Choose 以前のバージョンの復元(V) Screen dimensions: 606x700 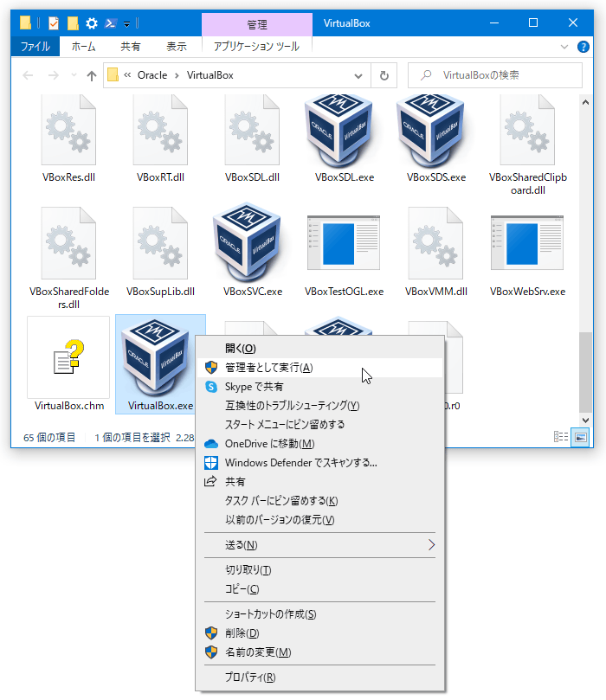(319, 520)
